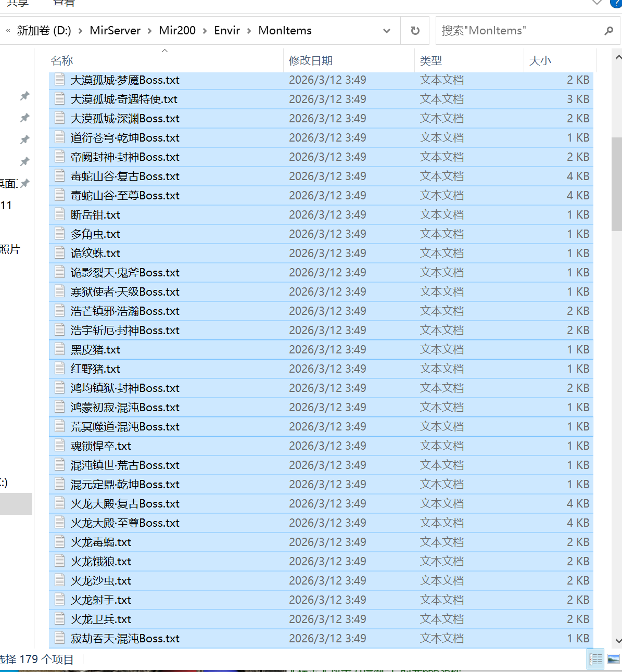Select the file name 鸿蒙初寂·混沌Boss.txt
This screenshot has width=622, height=672.
point(125,407)
